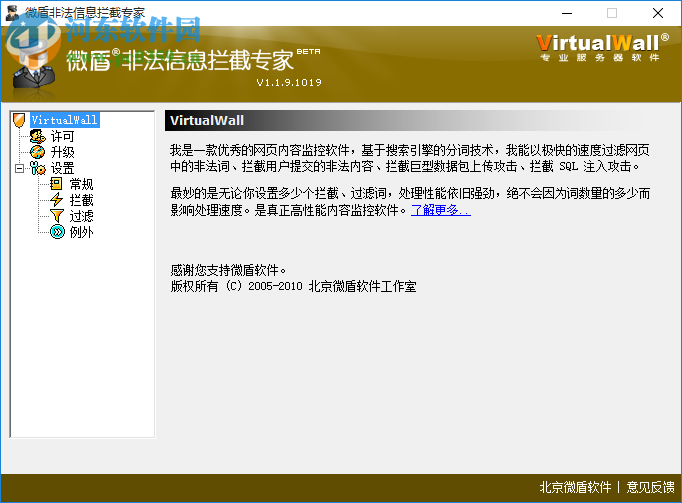Click the copyright line 版权所有 (C) 2005-2010
The image size is (682, 503).
pos(293,286)
